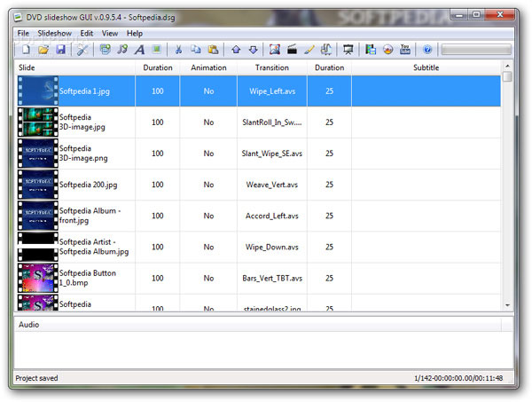
Task: Open the clapperboard transitions icon
Action: 292,50
